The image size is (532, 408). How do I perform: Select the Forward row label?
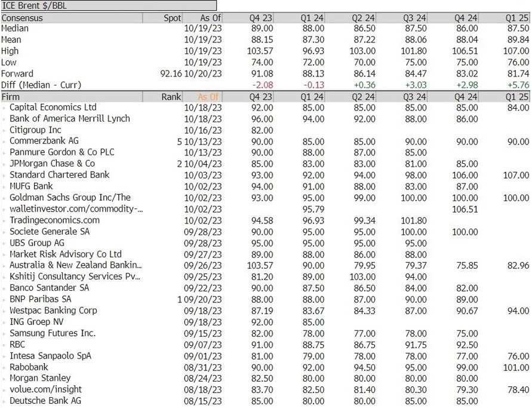click(17, 73)
